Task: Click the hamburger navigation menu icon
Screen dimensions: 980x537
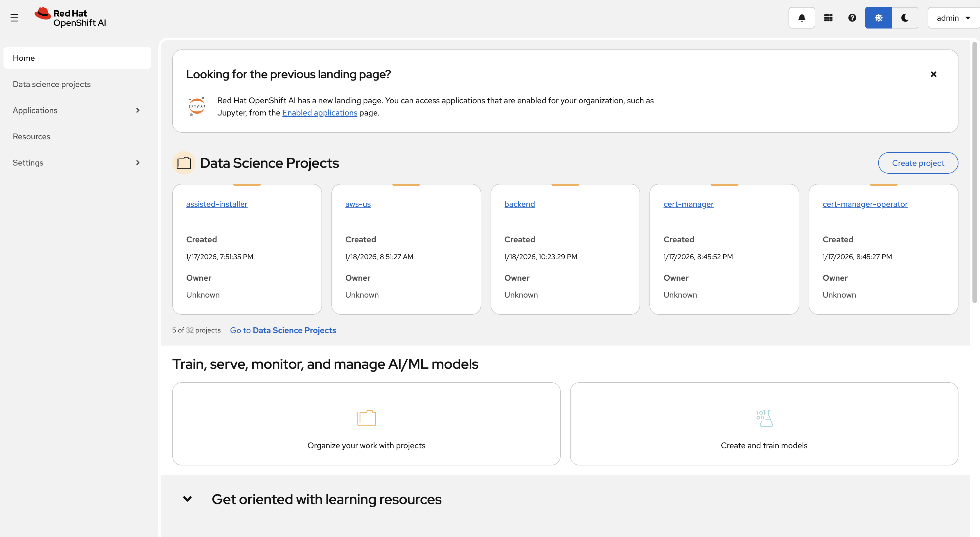Action: tap(14, 18)
